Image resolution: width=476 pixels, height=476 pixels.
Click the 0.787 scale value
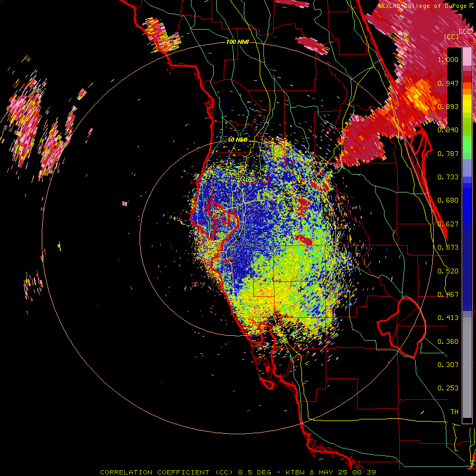pyautogui.click(x=448, y=153)
